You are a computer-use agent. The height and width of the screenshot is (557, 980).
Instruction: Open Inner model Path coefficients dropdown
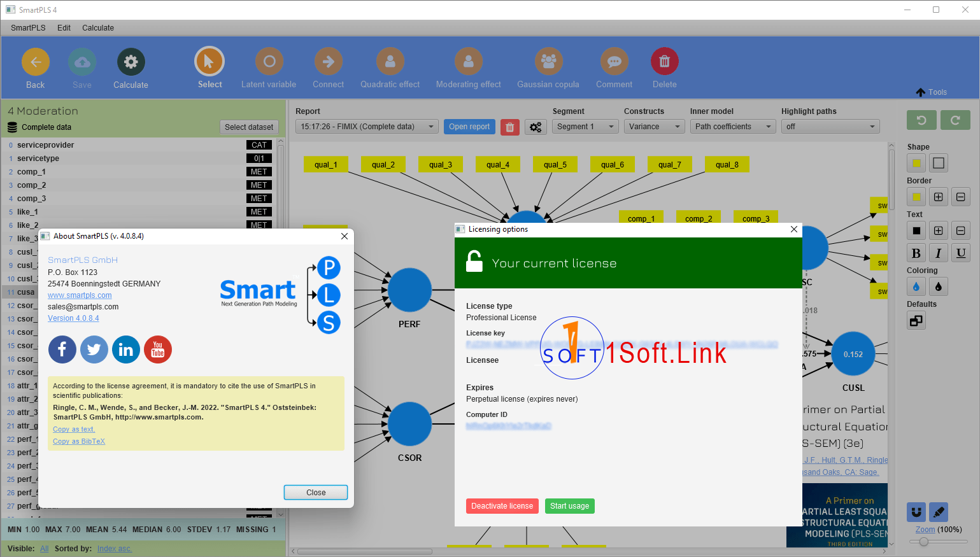(x=733, y=127)
